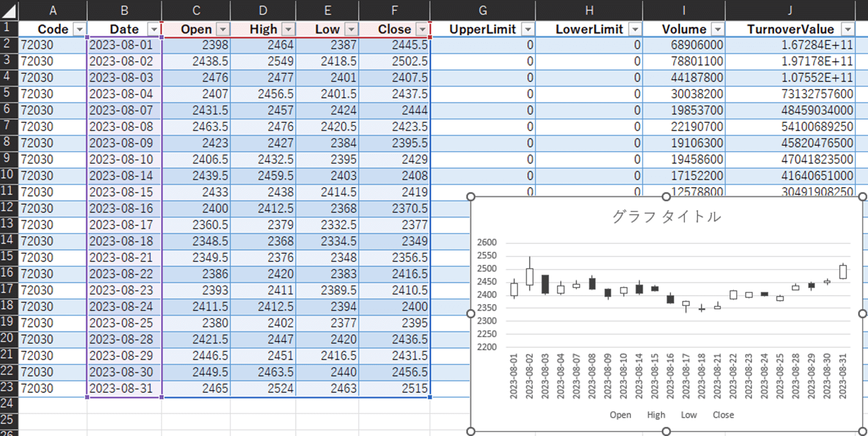Click the chart title グラフ タイトル
The height and width of the screenshot is (436, 868).
tap(666, 217)
